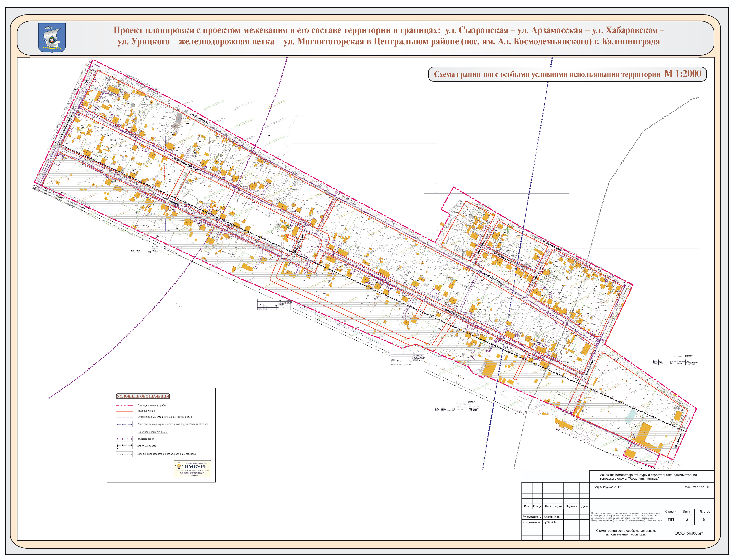The height and width of the screenshot is (560, 734).
Task: Click the Kaliningrad coat of arms emblem
Action: 52,38
